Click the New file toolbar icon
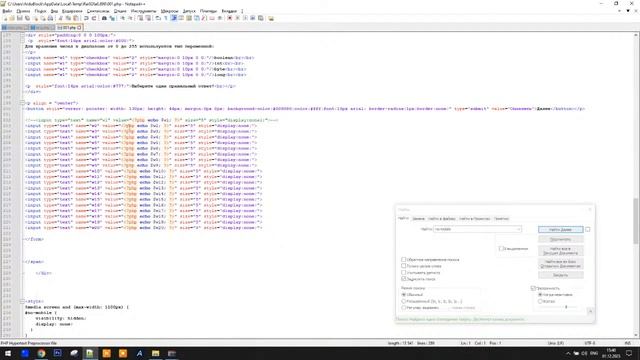Viewport: 640px width, 360px height. pos(5,18)
